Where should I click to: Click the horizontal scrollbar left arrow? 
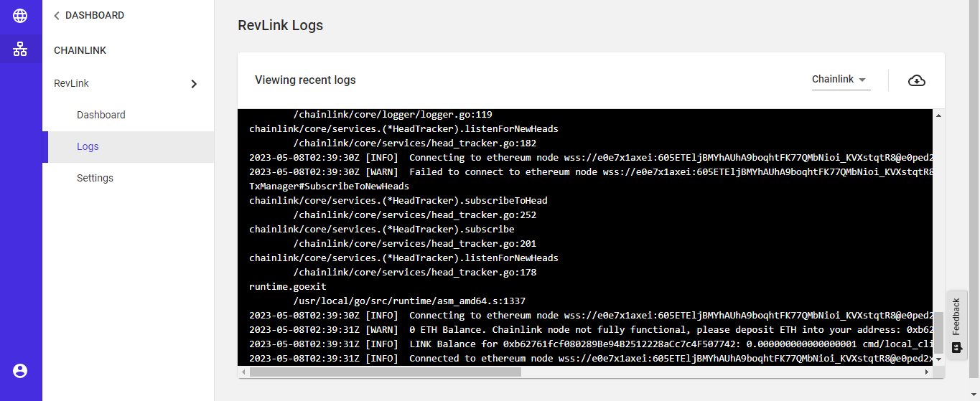coord(243,372)
